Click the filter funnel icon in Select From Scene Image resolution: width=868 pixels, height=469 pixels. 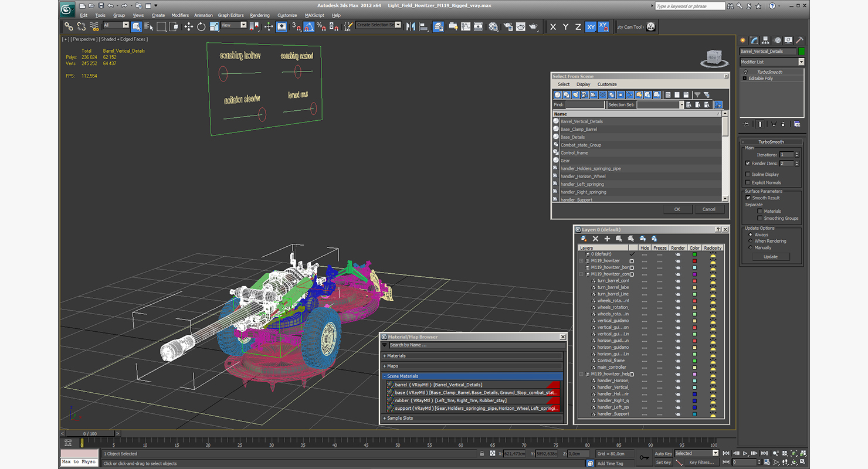click(697, 94)
